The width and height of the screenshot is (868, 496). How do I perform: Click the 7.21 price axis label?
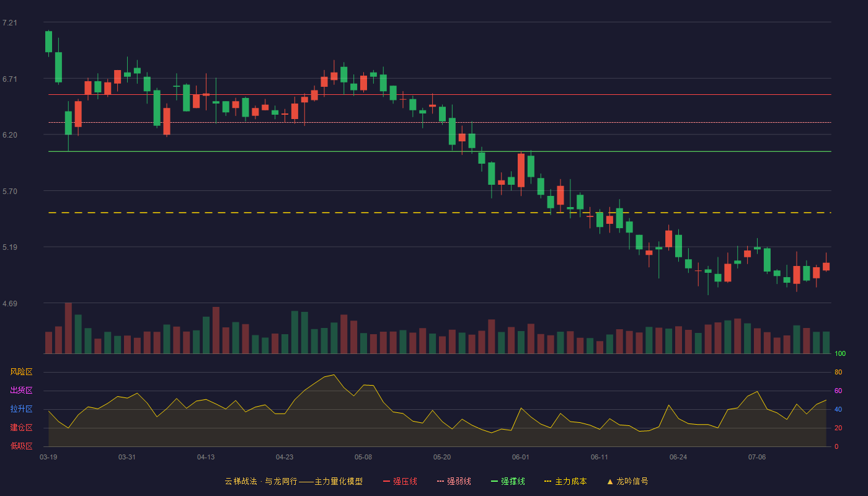(x=10, y=23)
